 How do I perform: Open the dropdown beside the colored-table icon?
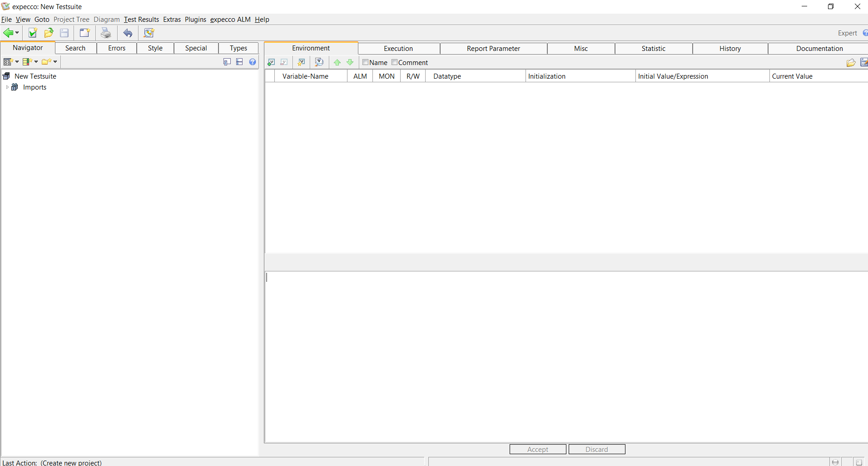36,62
